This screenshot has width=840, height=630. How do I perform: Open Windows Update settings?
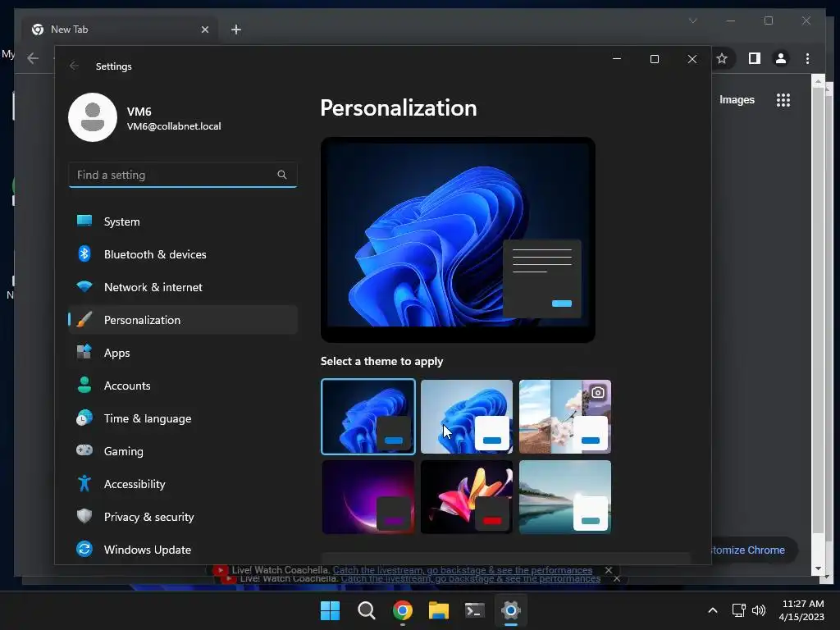[x=183, y=550]
